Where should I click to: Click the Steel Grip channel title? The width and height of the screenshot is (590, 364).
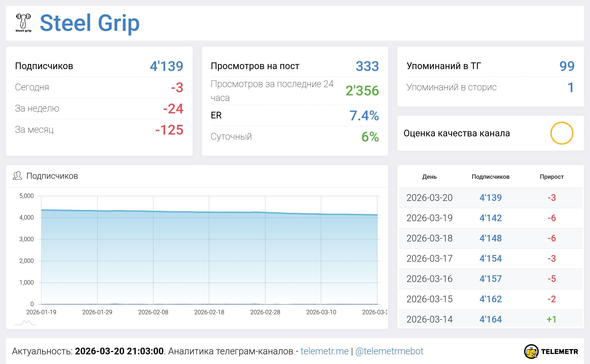90,23
